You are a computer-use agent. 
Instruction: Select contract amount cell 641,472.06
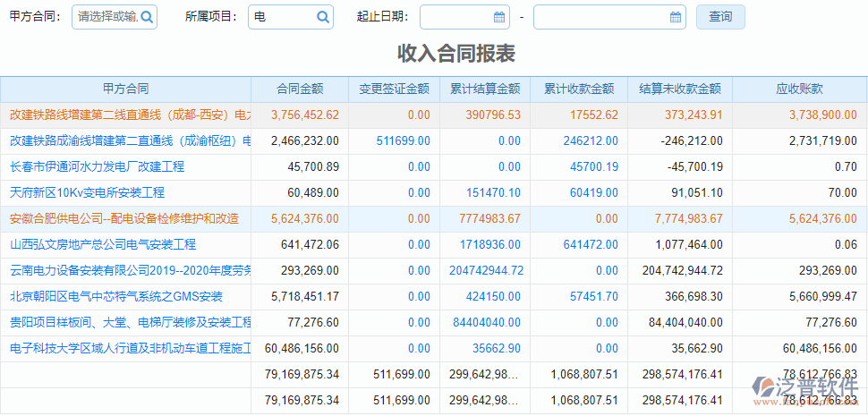[310, 244]
